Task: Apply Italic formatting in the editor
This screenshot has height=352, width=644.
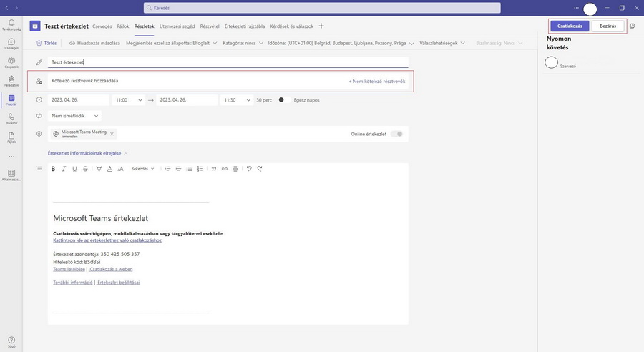Action: click(x=64, y=169)
